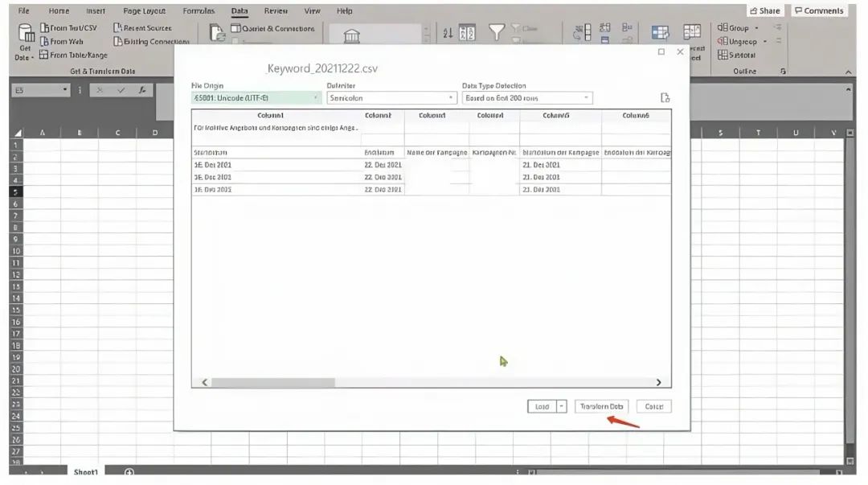Viewport: 868px width, 485px height.
Task: Click the Refresh All icon
Action: 217,33
